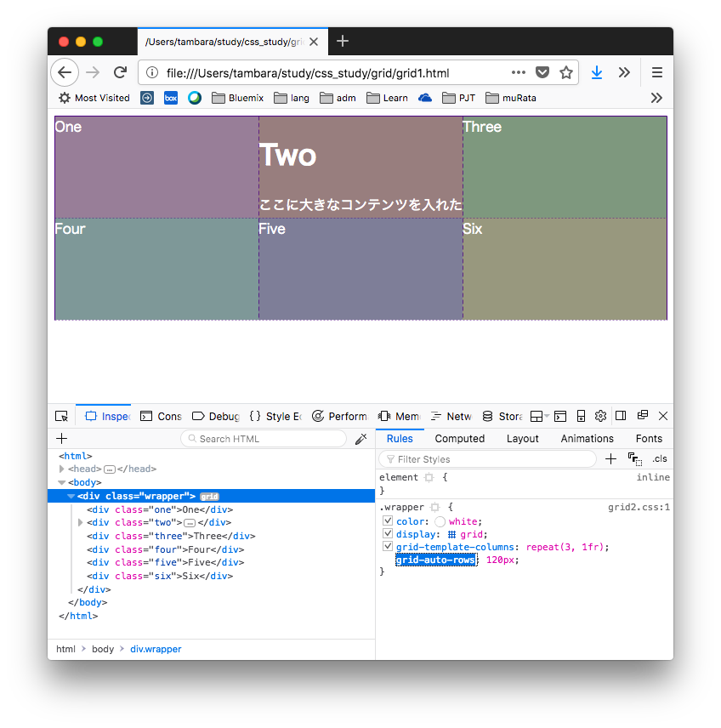Show hidden bookmarks with toolbar chevron
The height and width of the screenshot is (728, 721).
[656, 98]
